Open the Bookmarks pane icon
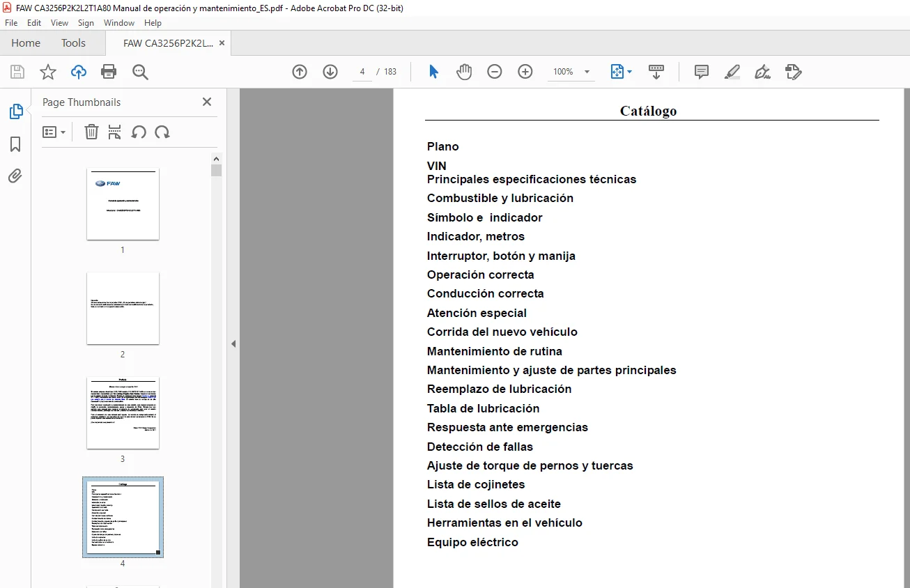The image size is (910, 588). click(x=15, y=144)
